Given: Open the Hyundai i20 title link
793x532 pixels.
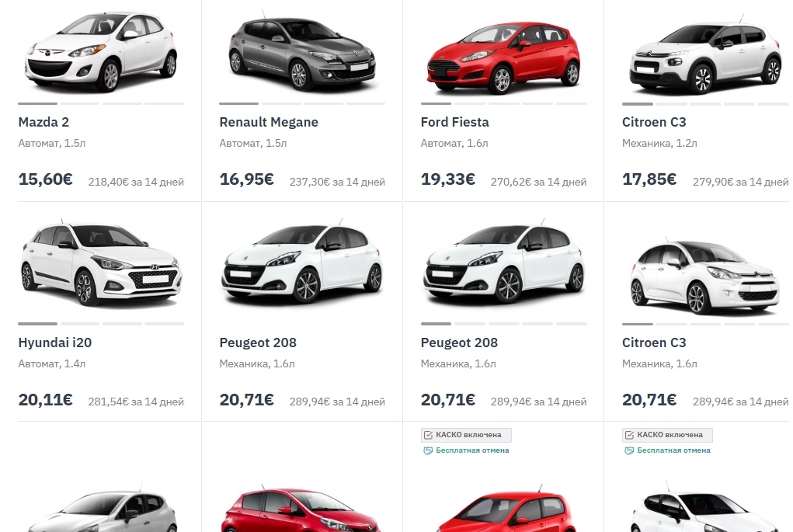Looking at the screenshot, I should pyautogui.click(x=54, y=342).
